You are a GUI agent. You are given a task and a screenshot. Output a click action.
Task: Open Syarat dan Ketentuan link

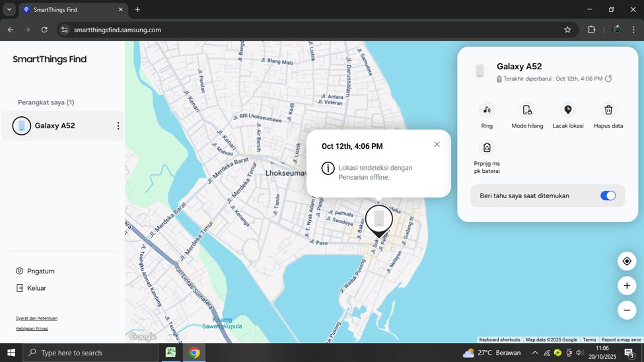point(36,318)
